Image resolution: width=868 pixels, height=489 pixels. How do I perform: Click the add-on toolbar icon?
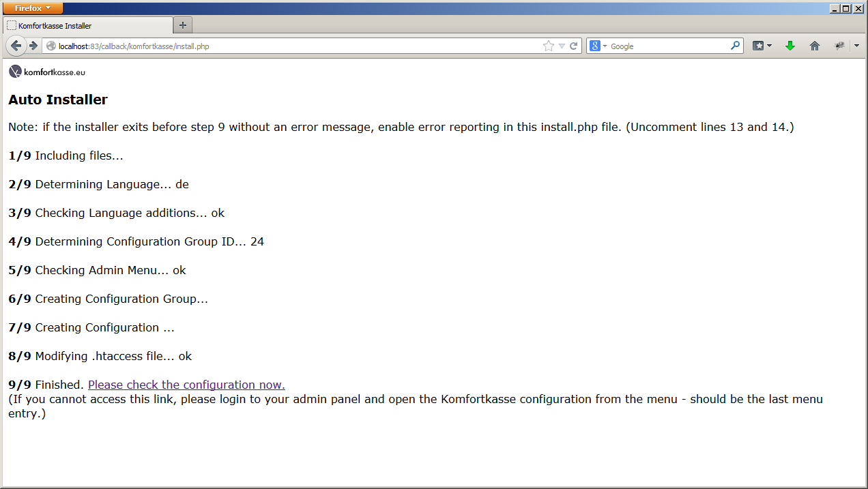point(839,46)
